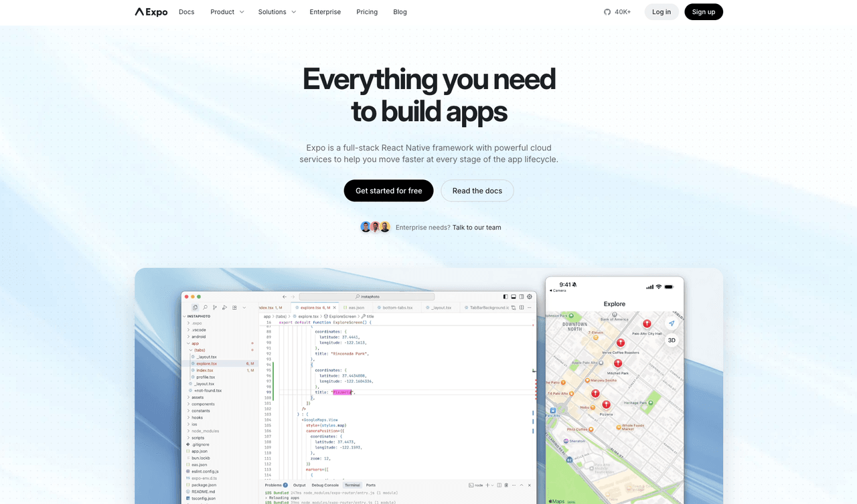857x504 pixels.
Task: Click the trash icon to kill the terminal
Action: (x=507, y=485)
